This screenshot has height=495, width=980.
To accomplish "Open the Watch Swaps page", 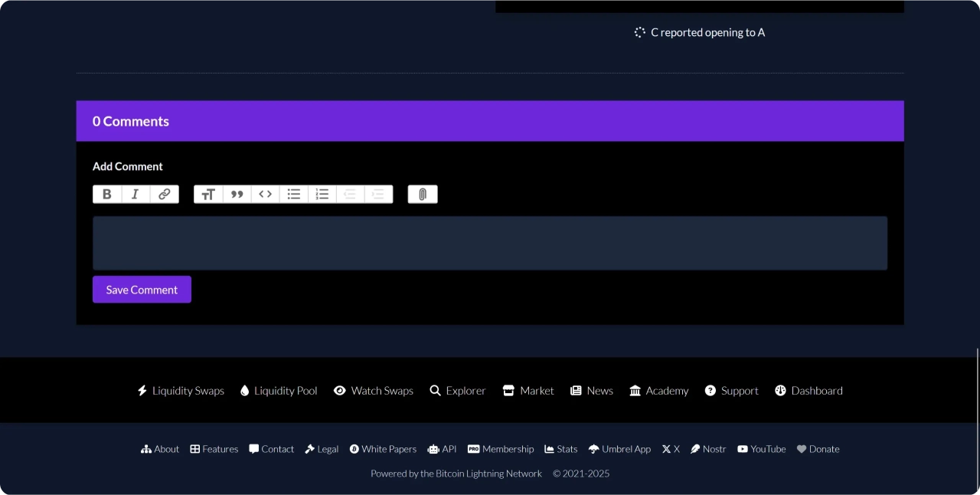I will click(374, 391).
